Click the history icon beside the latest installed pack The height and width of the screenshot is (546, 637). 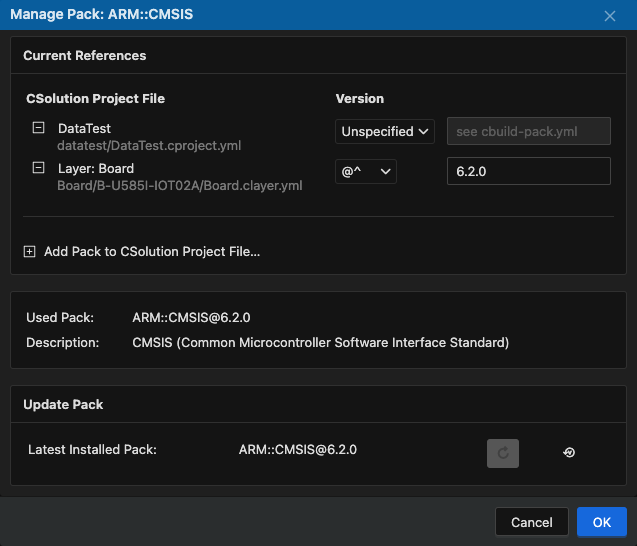tap(569, 452)
